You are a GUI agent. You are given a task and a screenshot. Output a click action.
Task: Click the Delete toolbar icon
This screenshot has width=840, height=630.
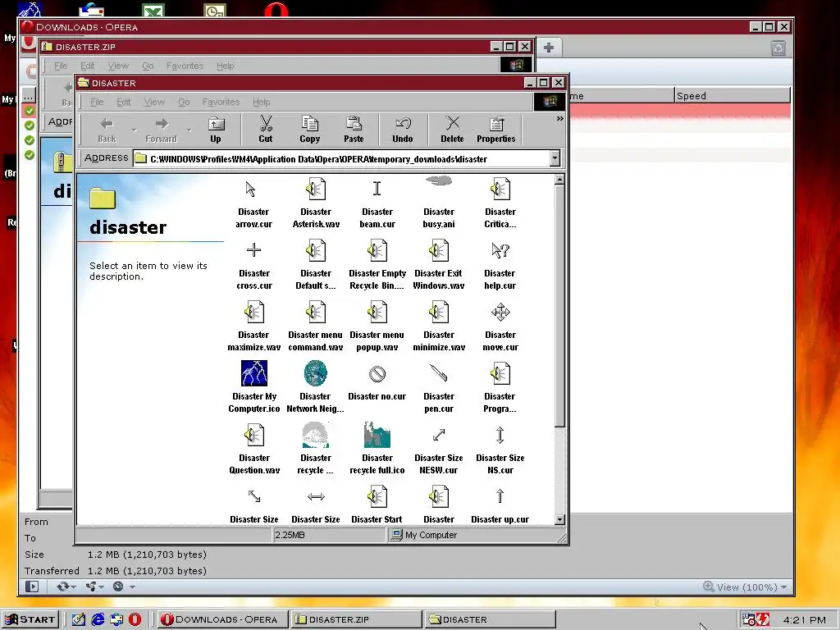pos(452,130)
